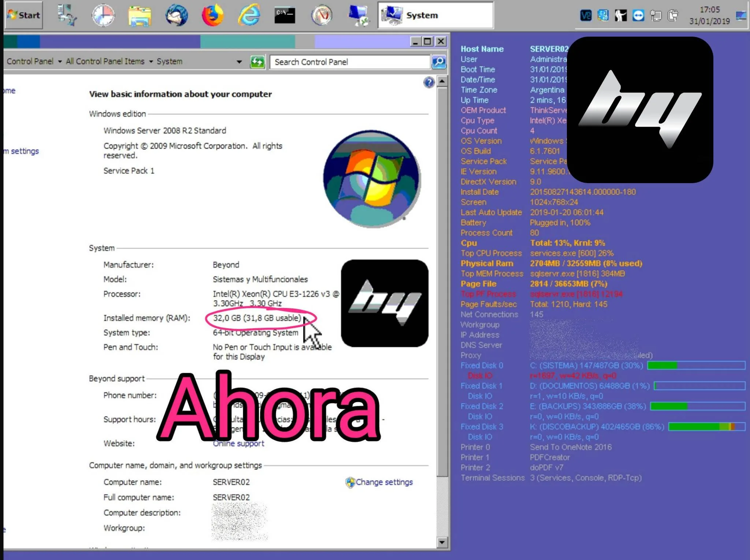
Task: Expand All Control Panel Items dropdown arrow
Action: [x=151, y=62]
